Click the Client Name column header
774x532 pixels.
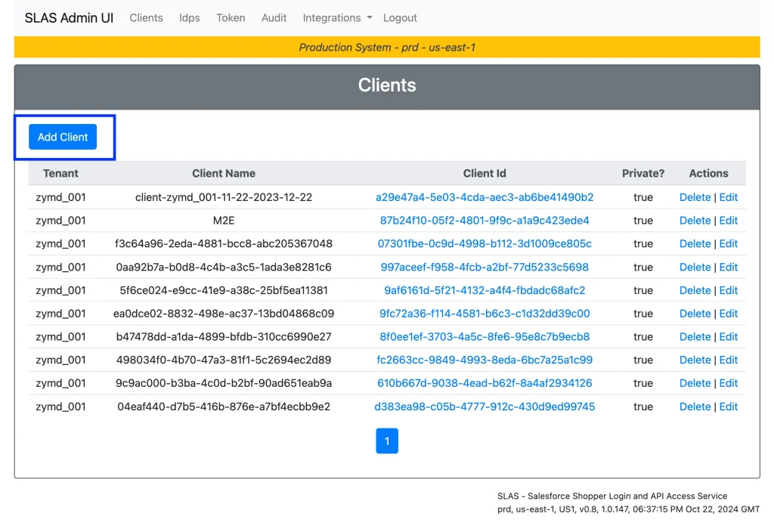coord(224,173)
